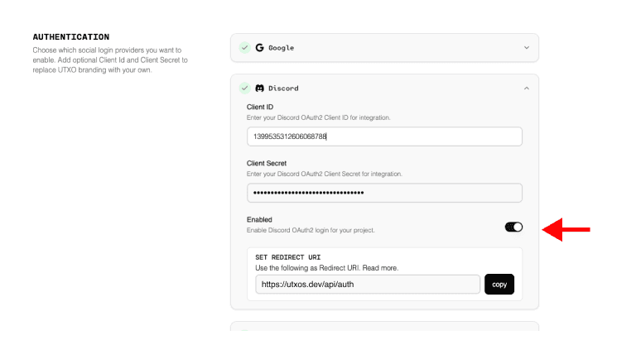This screenshot has height=364, width=636.
Task: Click the Discord logo icon
Action: (x=259, y=88)
